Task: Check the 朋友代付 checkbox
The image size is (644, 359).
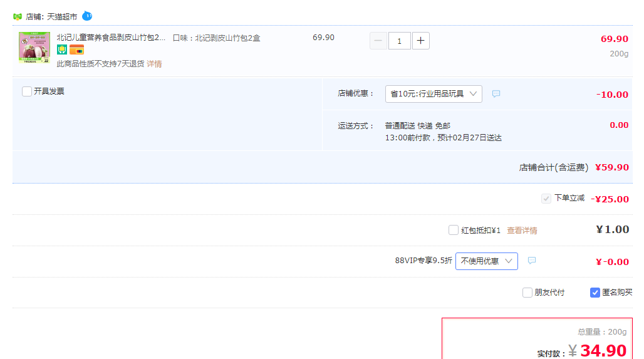Action: (527, 293)
